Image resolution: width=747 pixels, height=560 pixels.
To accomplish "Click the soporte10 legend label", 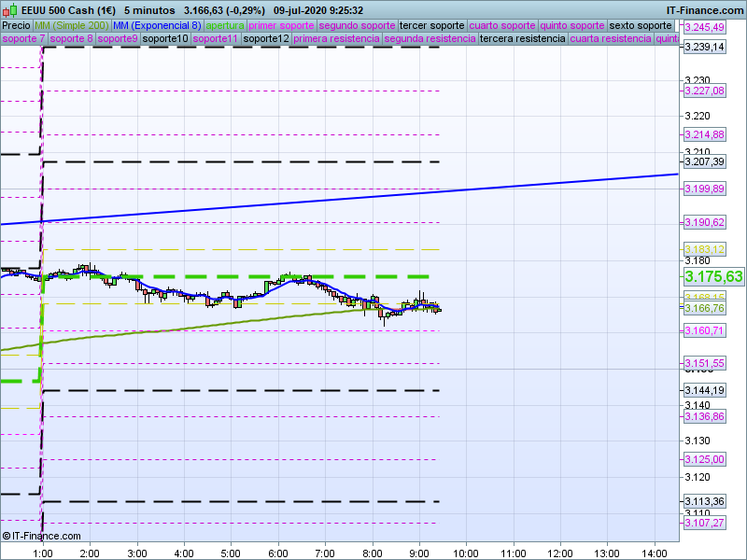I will (165, 39).
